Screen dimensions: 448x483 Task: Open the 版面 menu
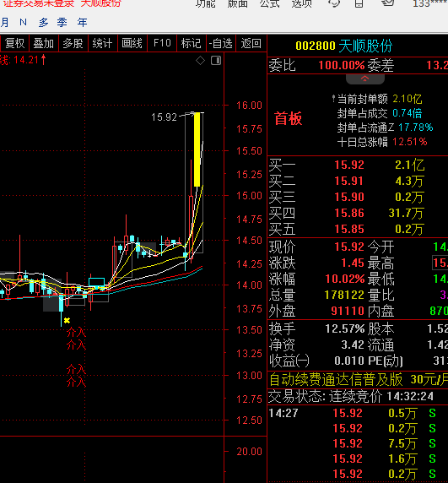coord(238,3)
